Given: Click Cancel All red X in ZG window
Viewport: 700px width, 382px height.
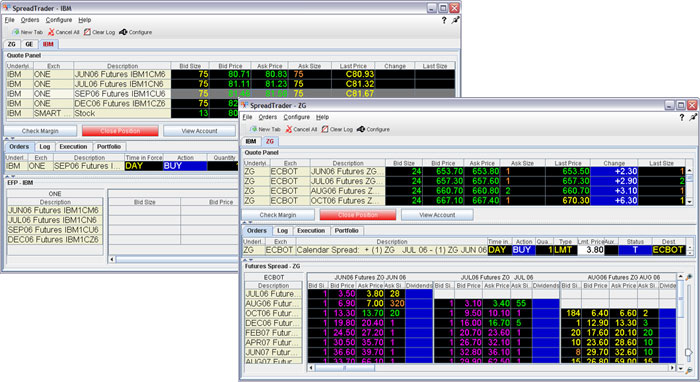Looking at the screenshot, I should pyautogui.click(x=289, y=129).
